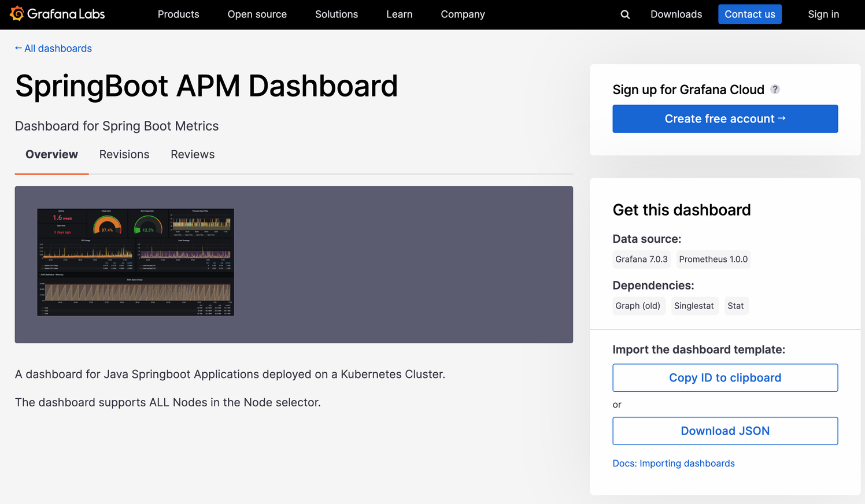Image resolution: width=865 pixels, height=504 pixels.
Task: Click the Get this dashboard heading
Action: [x=682, y=210]
